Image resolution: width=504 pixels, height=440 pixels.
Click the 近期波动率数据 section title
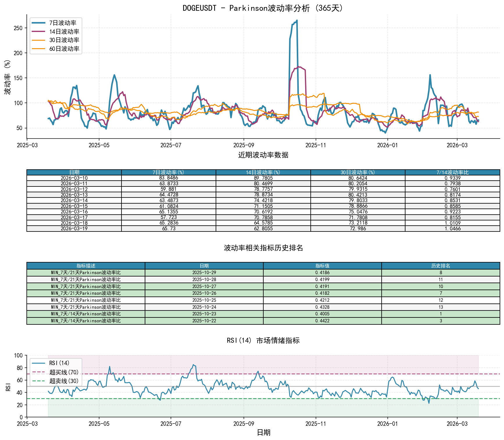click(x=263, y=155)
